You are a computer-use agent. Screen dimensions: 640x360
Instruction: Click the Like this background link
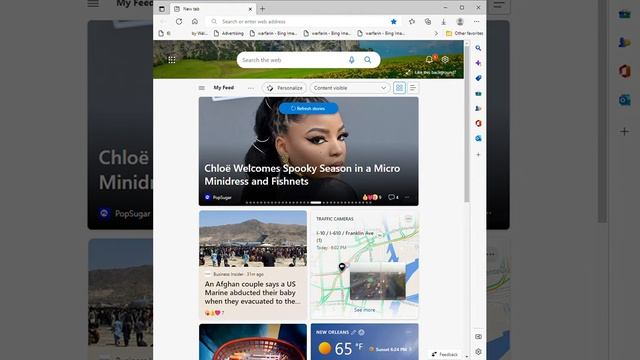431,72
